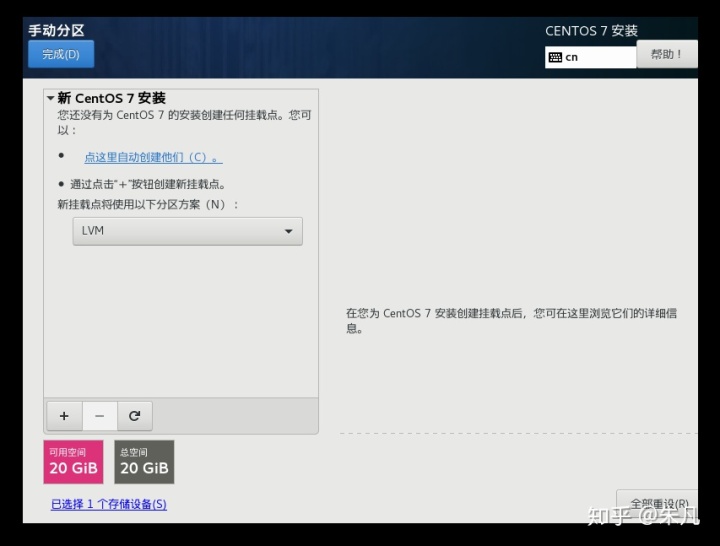
Task: Click the 完成(D) done button
Action: [x=61, y=54]
